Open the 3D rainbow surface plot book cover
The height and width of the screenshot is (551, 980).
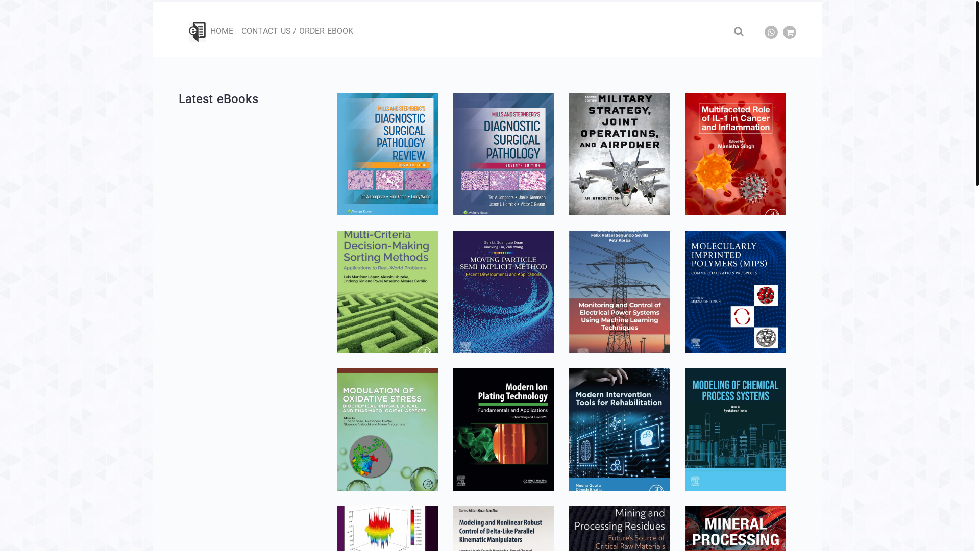coord(387,529)
